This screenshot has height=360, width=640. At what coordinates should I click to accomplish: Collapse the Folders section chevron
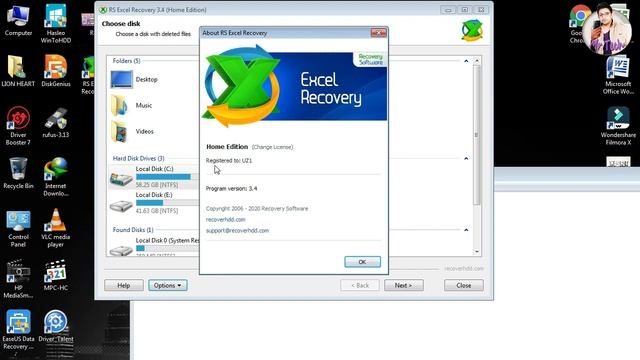(466, 61)
